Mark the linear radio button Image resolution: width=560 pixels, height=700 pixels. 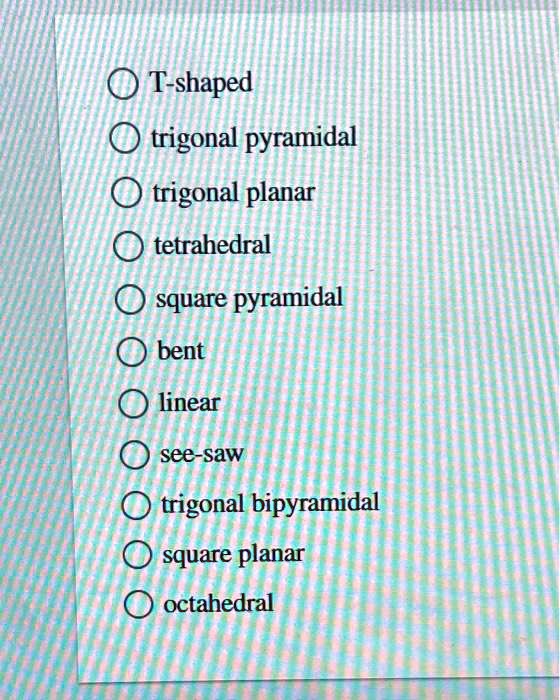[133, 404]
